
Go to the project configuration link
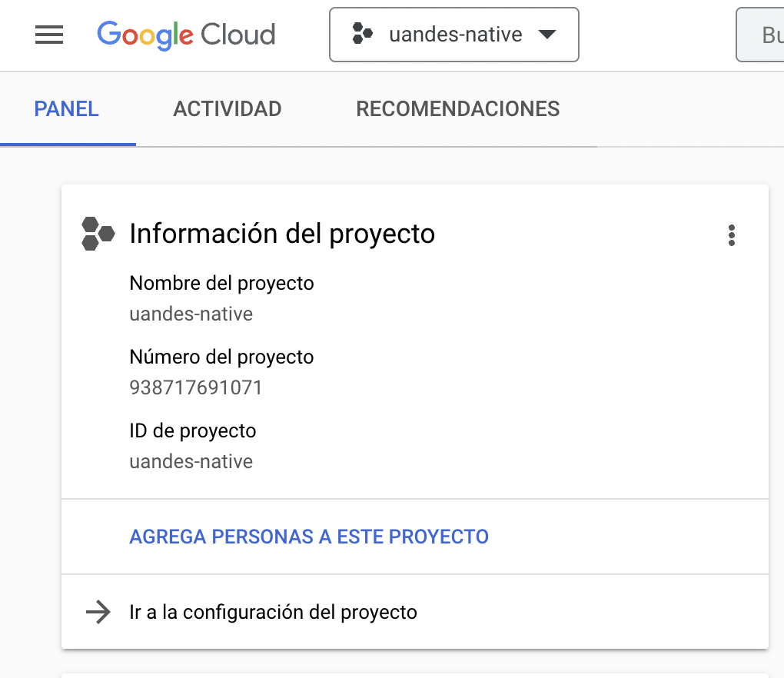(273, 612)
